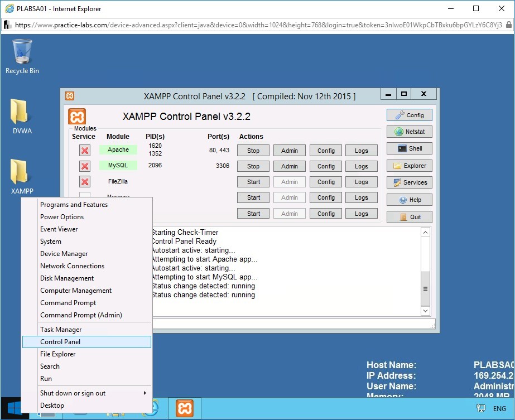Open Apache Admin page
Screen dimensions: 515x420
[290, 151]
